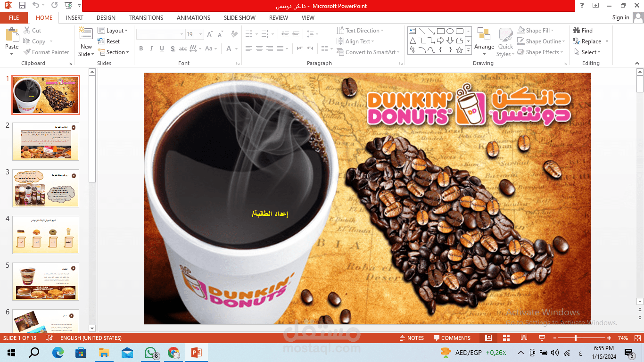Screen dimensions: 644x362
Task: Toggle text Shadow effect
Action: [x=173, y=49]
